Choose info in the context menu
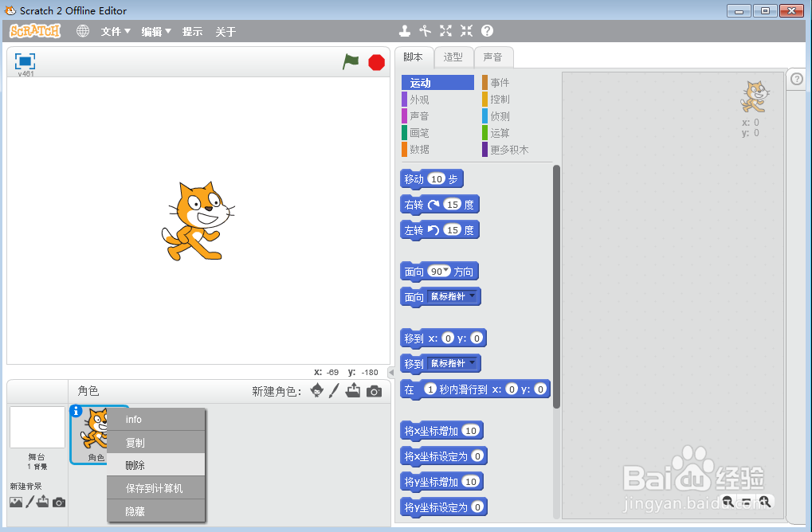The height and width of the screenshot is (532, 812). (x=156, y=419)
